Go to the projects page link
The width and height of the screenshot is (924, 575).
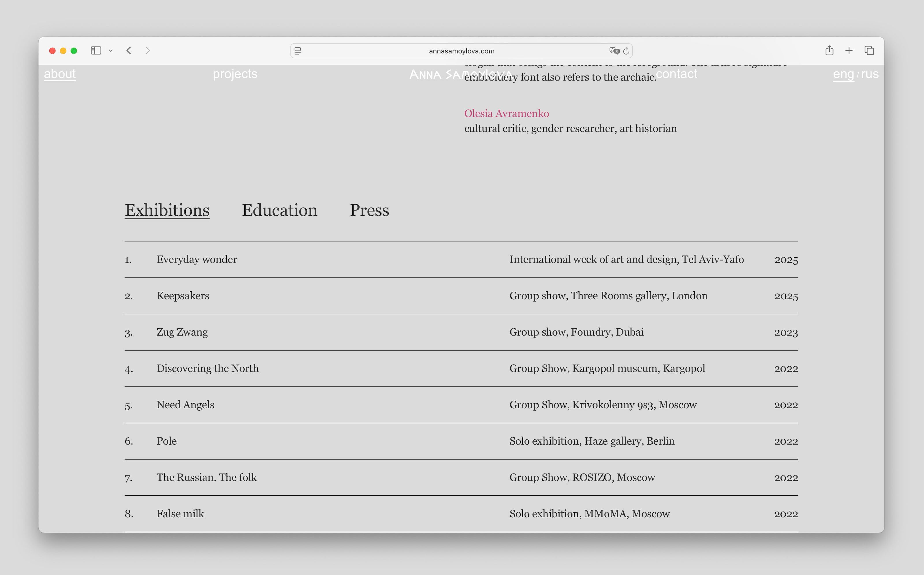click(x=235, y=74)
